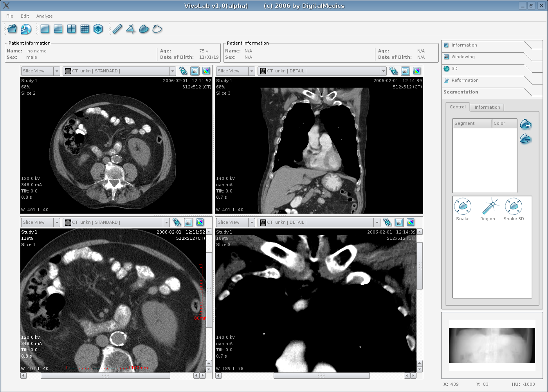Click the Color column header
This screenshot has width=548, height=392.
click(x=504, y=123)
